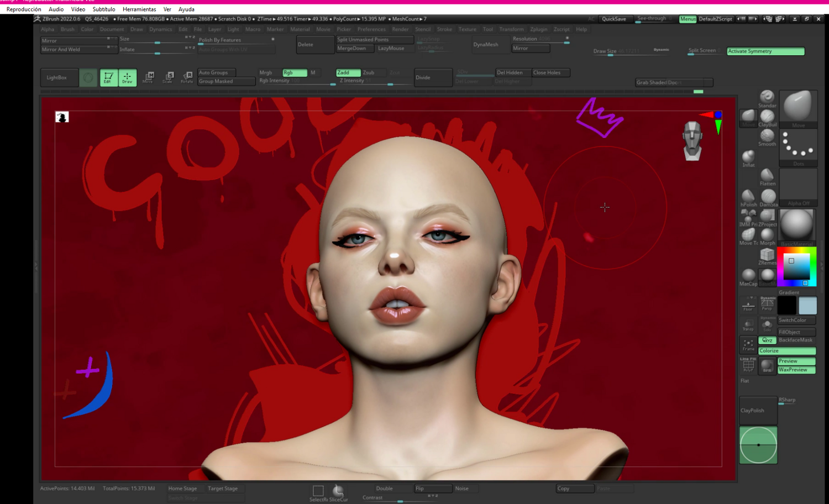Viewport: 829px width, 504px height.
Task: Click the camera head orientation widget
Action: [692, 140]
